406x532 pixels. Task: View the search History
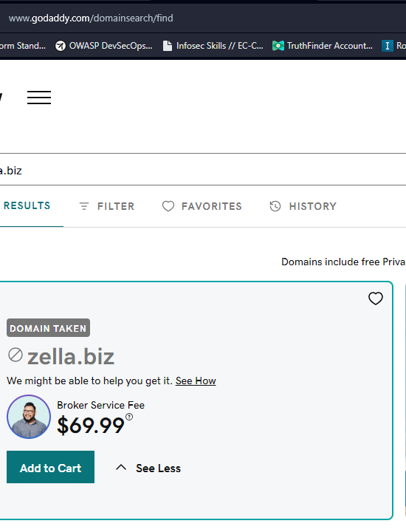[303, 206]
